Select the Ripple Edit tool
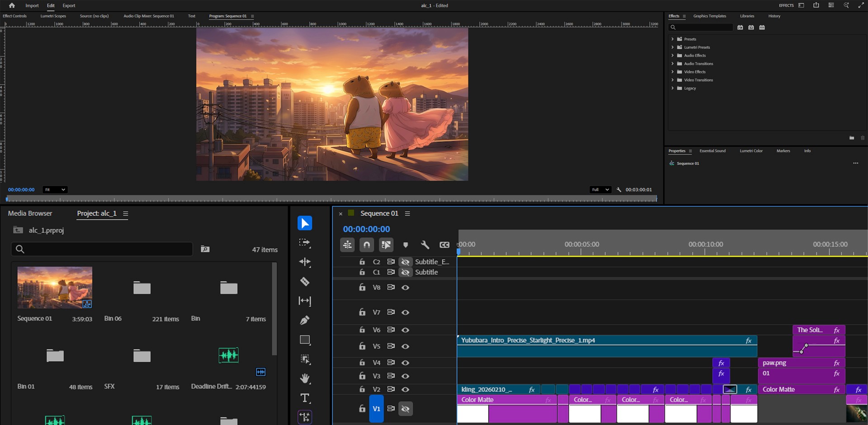 pos(305,262)
